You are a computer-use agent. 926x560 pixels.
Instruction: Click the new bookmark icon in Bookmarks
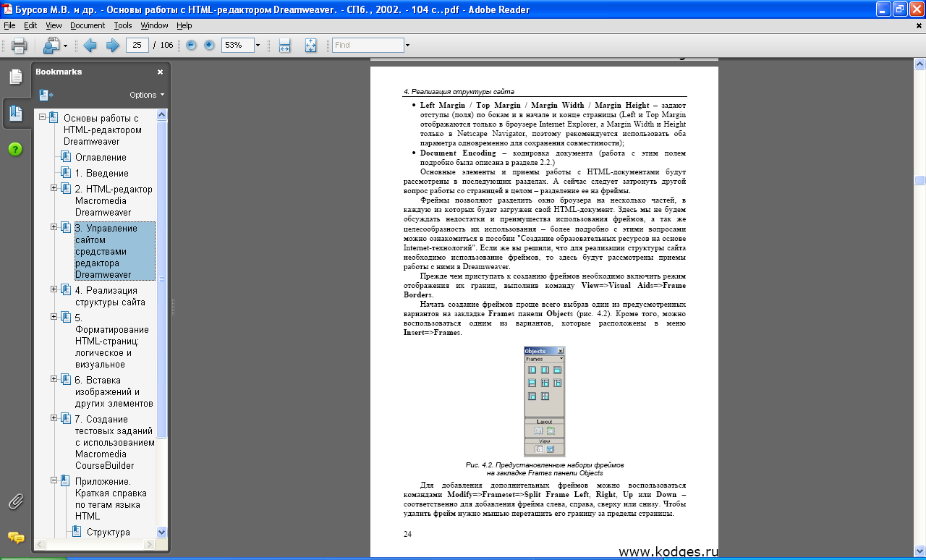[x=46, y=95]
